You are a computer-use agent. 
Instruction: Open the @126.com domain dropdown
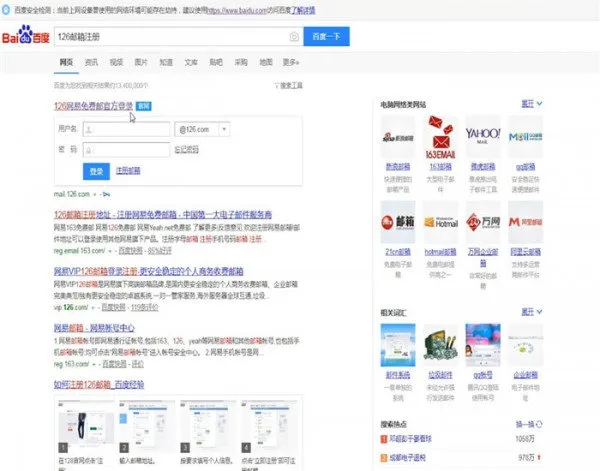tap(202, 129)
